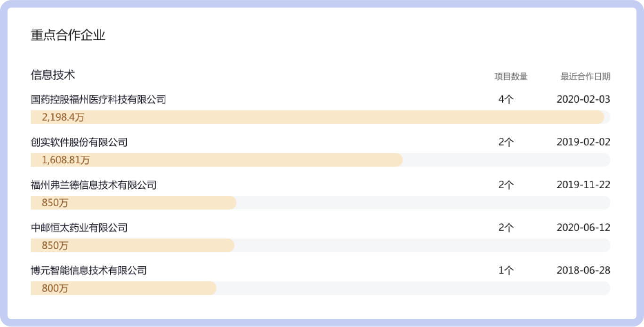Click the 1个 project count for 博元智能
Screen dimensions: 644x327
point(506,271)
